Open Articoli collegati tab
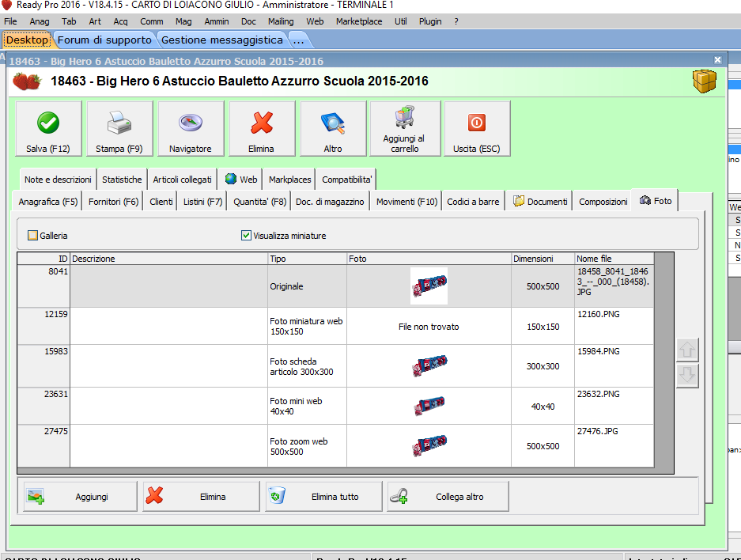Image resolution: width=741 pixels, height=560 pixels. pos(182,180)
